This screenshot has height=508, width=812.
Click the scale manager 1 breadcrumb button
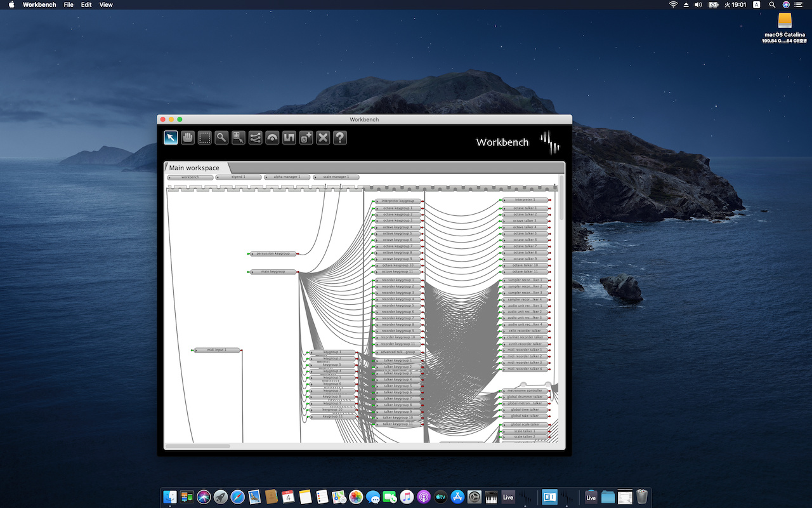tap(336, 177)
